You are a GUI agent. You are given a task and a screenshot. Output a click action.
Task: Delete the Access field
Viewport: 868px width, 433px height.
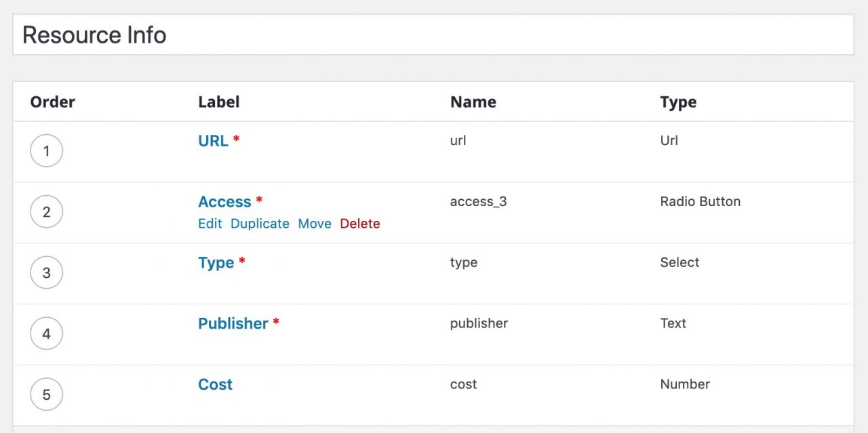pyautogui.click(x=360, y=223)
